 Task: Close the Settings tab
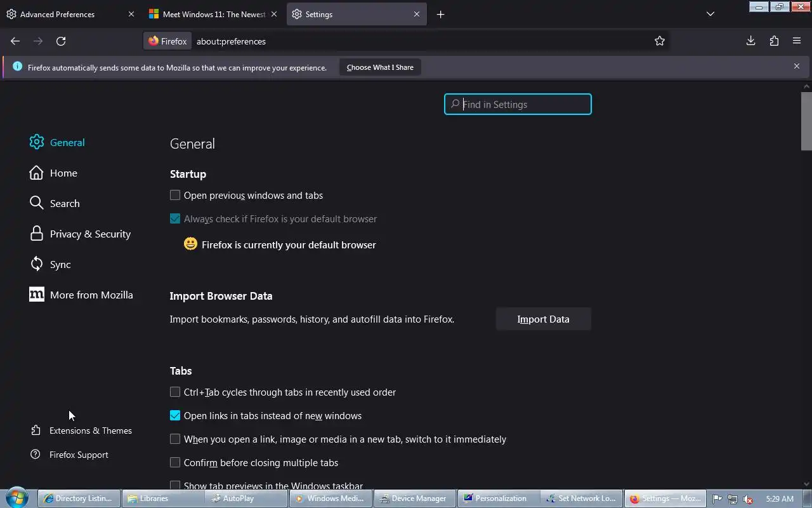click(417, 14)
